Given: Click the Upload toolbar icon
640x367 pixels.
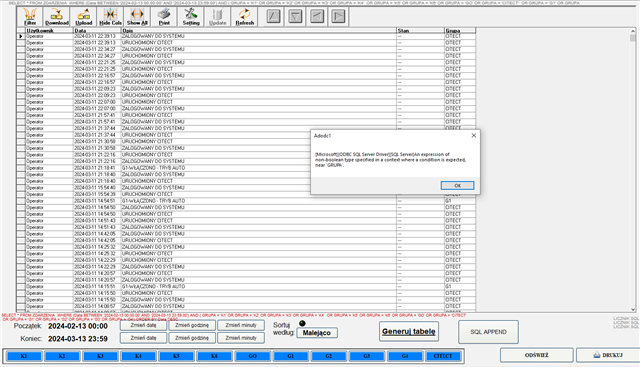Looking at the screenshot, I should [84, 17].
